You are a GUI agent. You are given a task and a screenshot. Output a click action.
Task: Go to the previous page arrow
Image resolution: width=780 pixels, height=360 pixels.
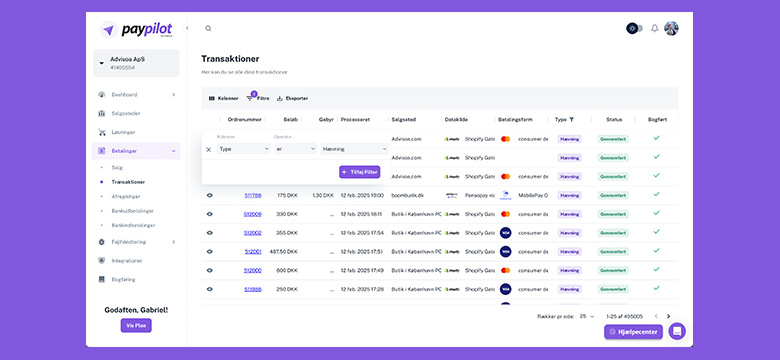pyautogui.click(x=656, y=316)
